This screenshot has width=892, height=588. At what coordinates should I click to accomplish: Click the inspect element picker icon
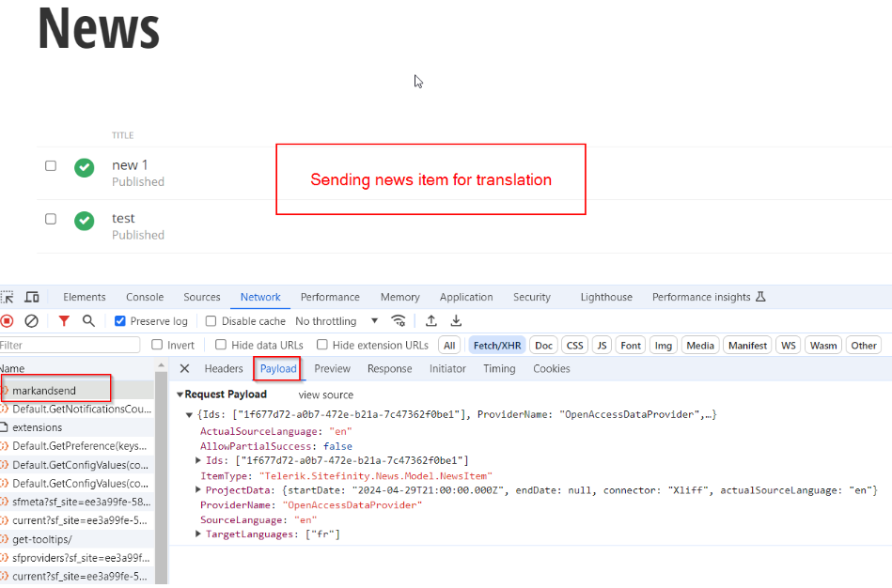coord(7,297)
